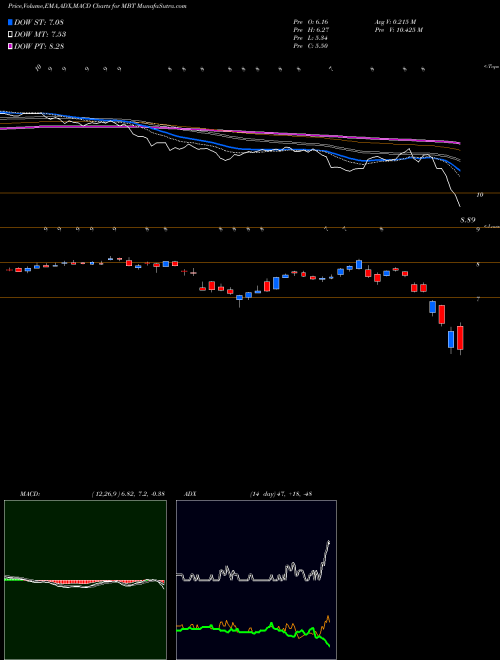Click the Pre V: 10.423 M value
The image size is (500, 660).
click(x=398, y=30)
